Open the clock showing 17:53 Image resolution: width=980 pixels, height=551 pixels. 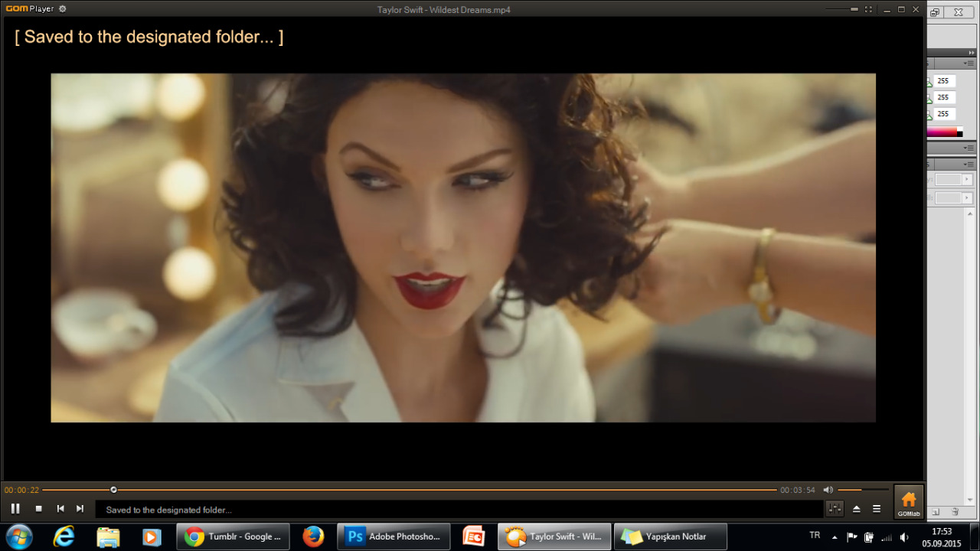coord(942,536)
